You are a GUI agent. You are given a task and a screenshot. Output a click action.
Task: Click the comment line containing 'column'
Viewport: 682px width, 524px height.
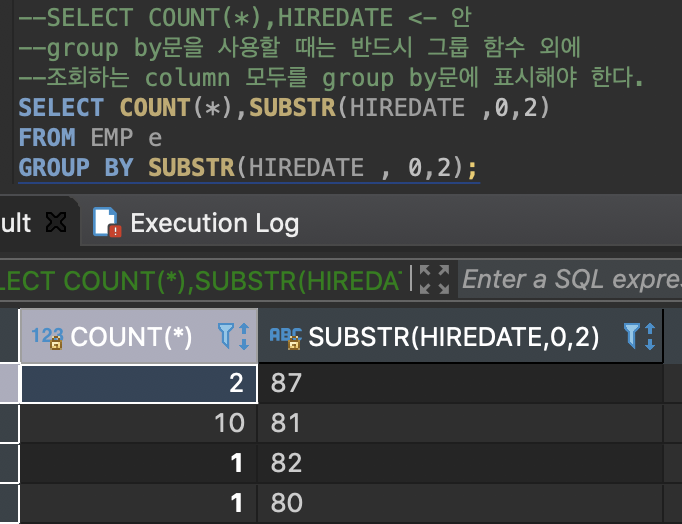pos(331,77)
